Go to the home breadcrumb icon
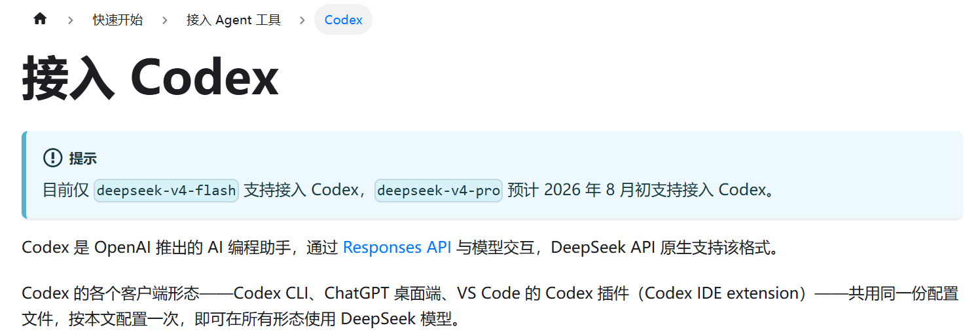The image size is (980, 336). click(x=40, y=19)
